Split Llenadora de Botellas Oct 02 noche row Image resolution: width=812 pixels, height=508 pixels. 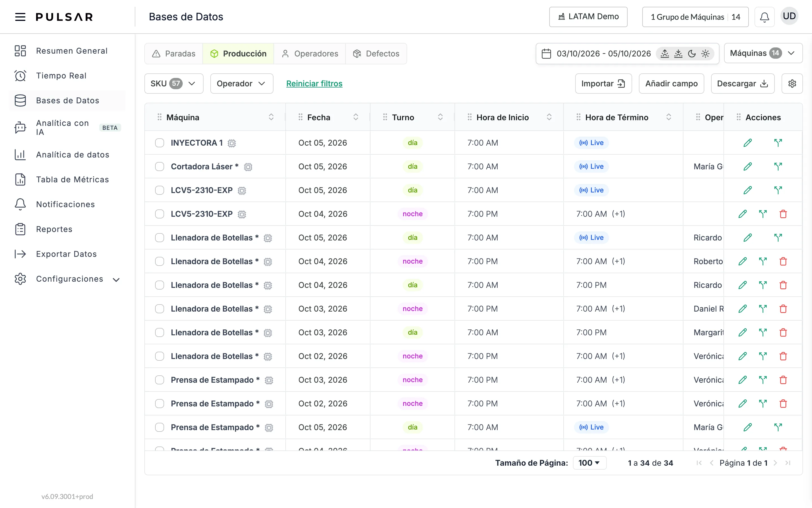point(763,356)
